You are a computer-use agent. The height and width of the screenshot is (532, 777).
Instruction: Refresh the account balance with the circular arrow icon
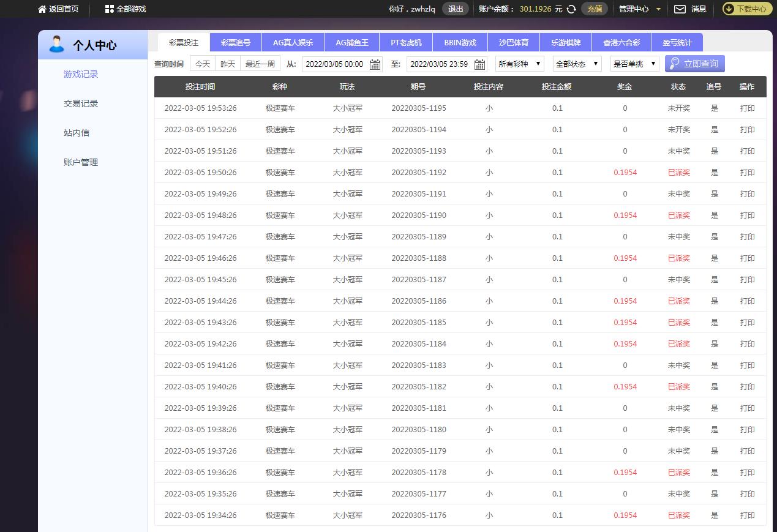click(571, 9)
